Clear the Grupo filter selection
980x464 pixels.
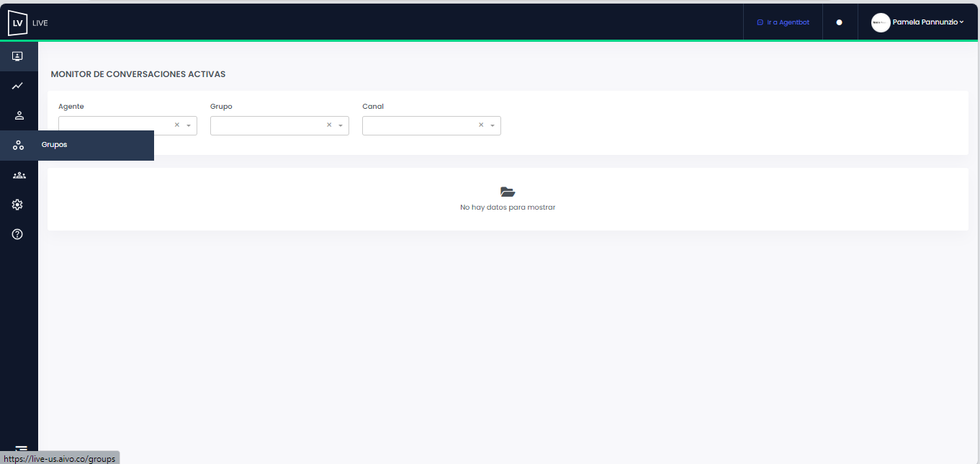[329, 125]
